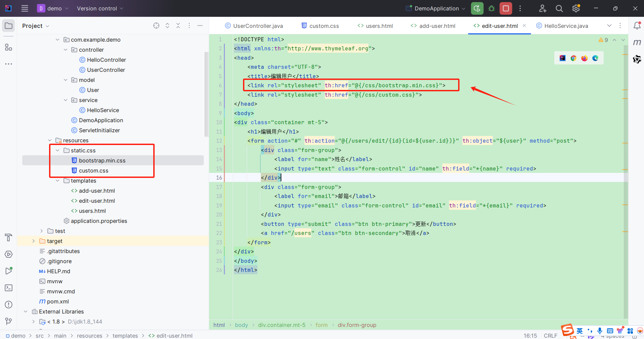This screenshot has width=644, height=339.
Task: Open the Notifications bell icon
Action: click(x=637, y=25)
